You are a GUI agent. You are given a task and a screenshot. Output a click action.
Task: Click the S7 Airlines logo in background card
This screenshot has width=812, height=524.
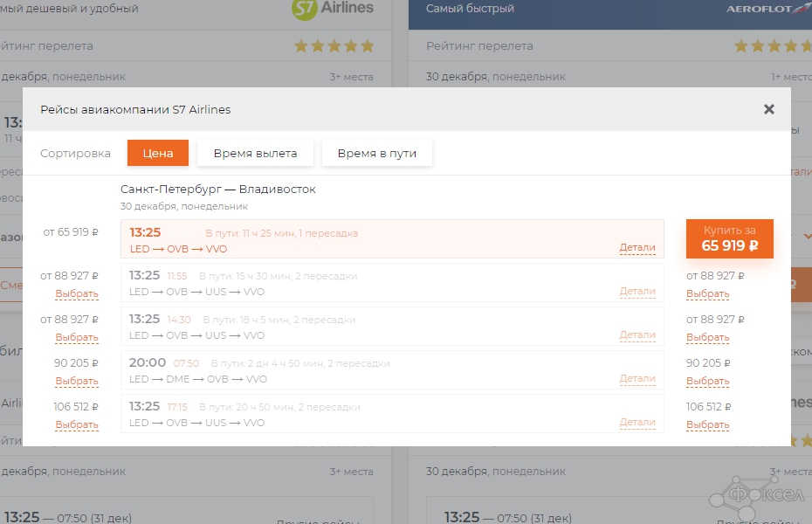coord(333,9)
